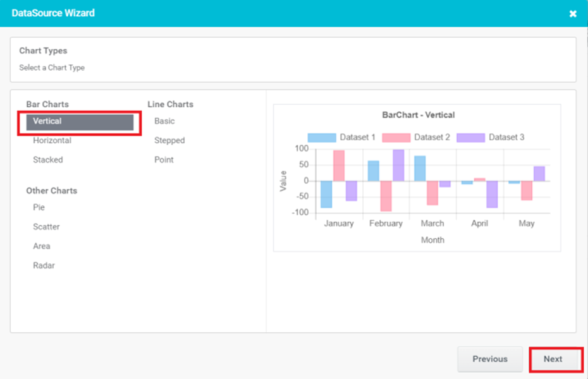This screenshot has width=588, height=379.
Task: Select the Radar chart type
Action: [x=44, y=265]
